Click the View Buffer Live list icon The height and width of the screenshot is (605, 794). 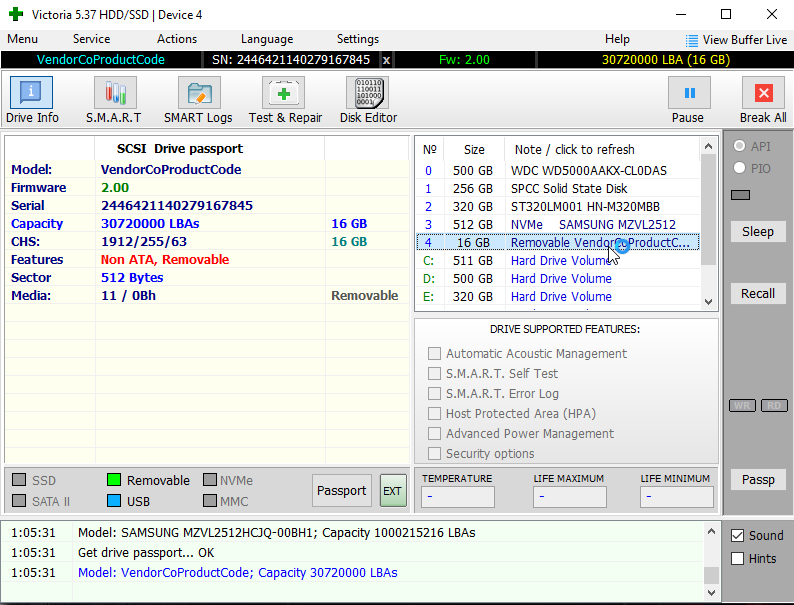691,40
